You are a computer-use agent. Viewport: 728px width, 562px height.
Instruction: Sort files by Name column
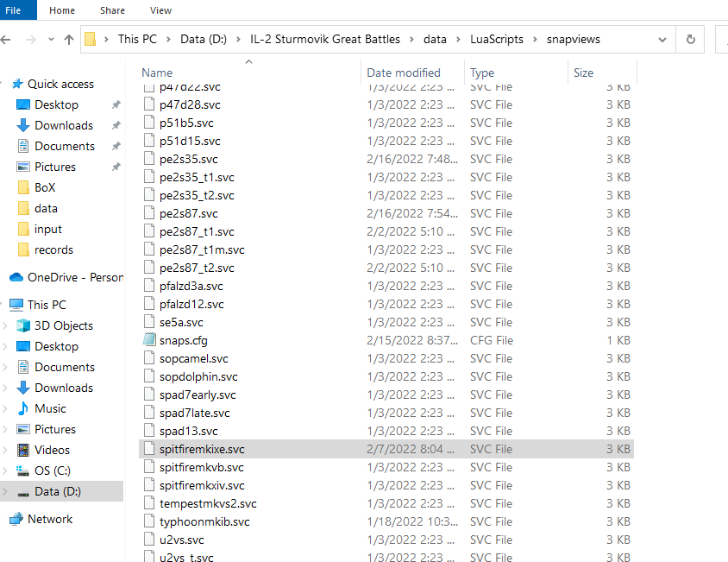click(157, 73)
